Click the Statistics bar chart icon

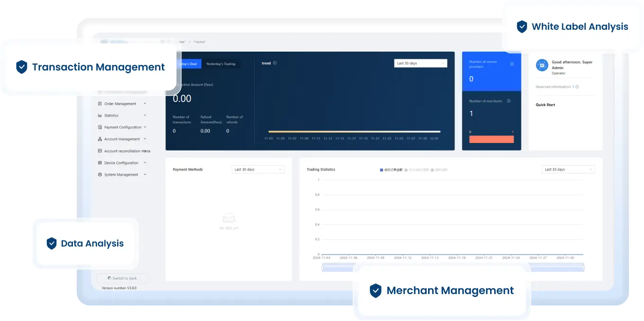[x=100, y=116]
